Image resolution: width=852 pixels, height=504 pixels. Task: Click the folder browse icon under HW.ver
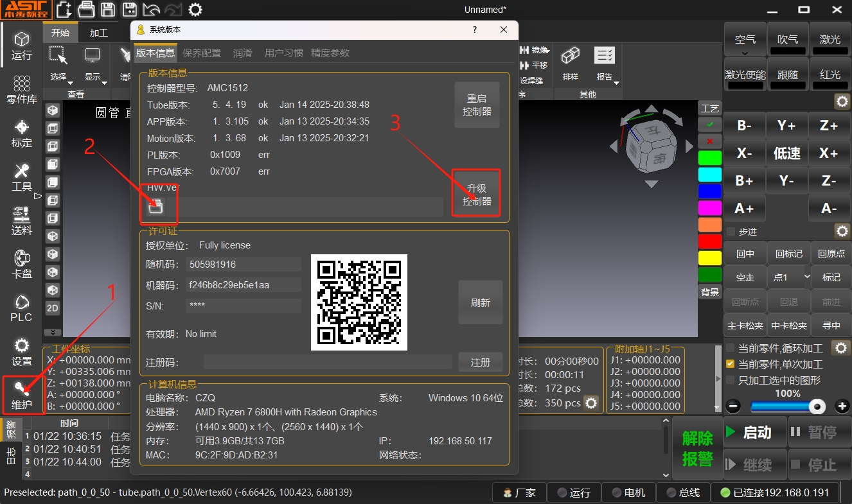click(155, 205)
